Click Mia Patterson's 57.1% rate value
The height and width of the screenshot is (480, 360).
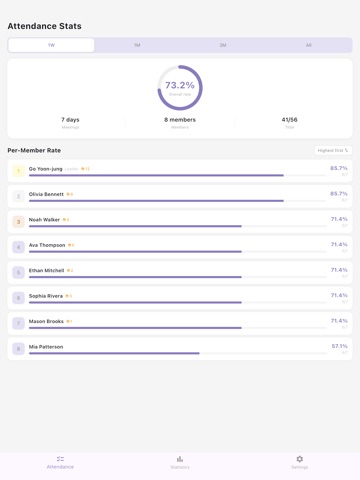339,346
